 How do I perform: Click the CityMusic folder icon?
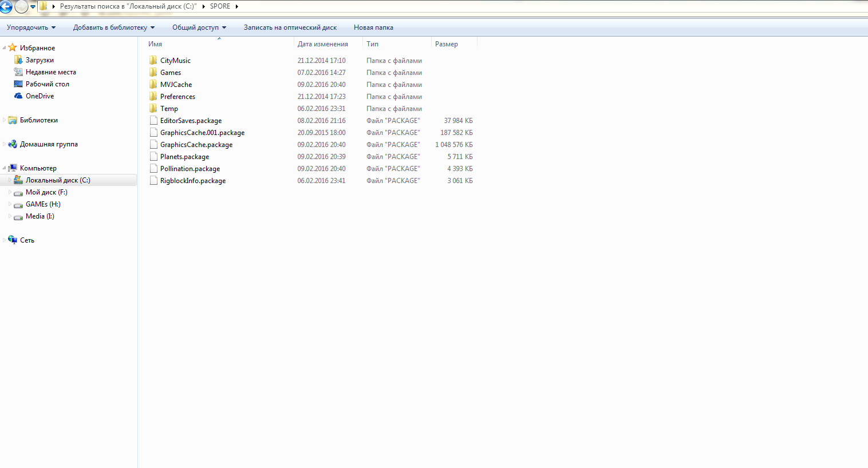click(153, 60)
